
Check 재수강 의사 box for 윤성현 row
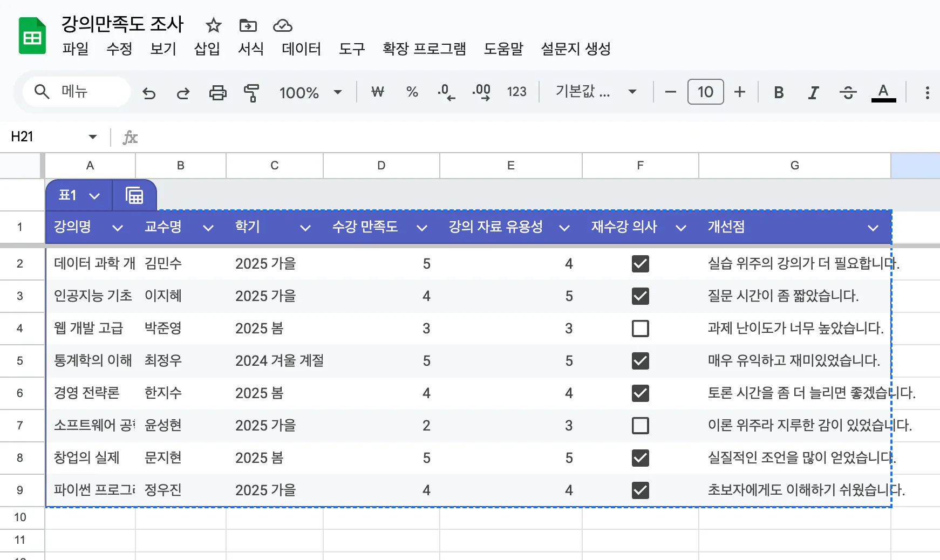tap(640, 426)
